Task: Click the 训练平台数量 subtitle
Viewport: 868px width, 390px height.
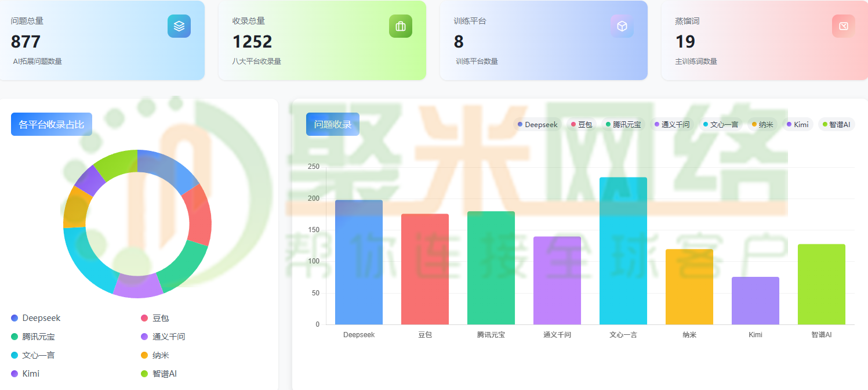Action: [x=477, y=62]
